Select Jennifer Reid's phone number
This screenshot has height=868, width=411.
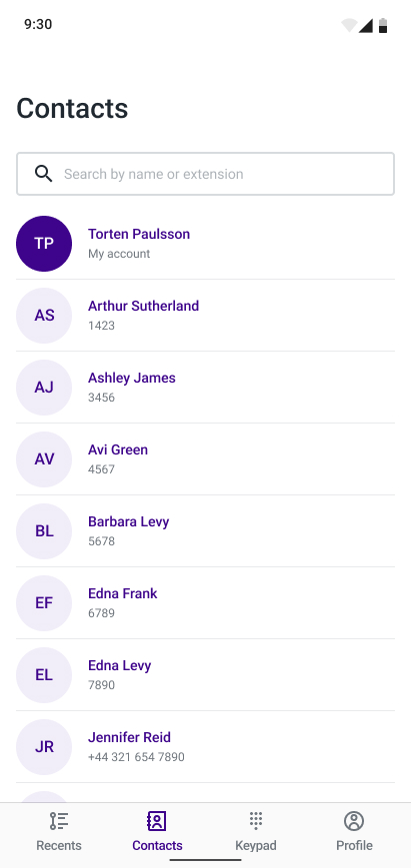pyautogui.click(x=136, y=757)
